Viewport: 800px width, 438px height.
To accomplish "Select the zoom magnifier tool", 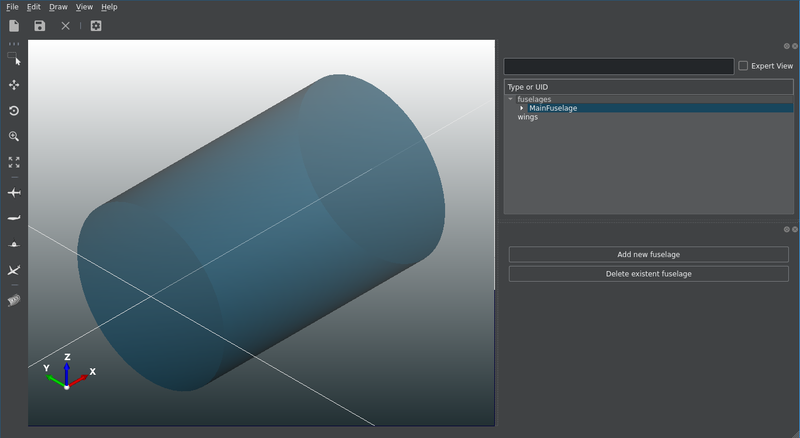I will (14, 136).
